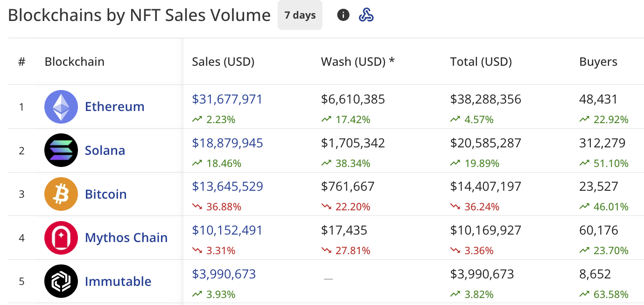Select Bitcoin wash value $761,667
The height and width of the screenshot is (305, 644).
point(348,187)
